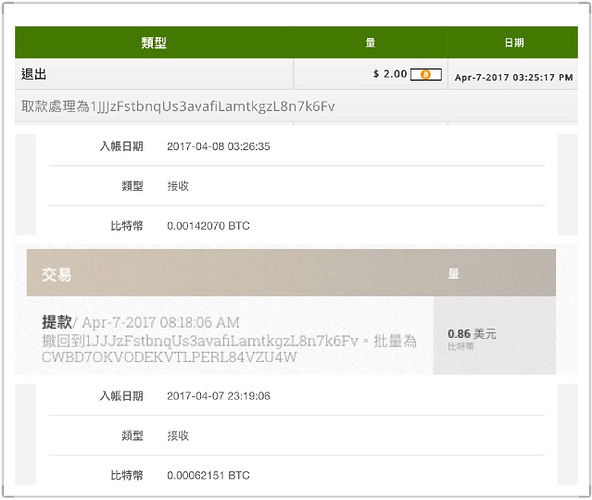The width and height of the screenshot is (592, 500).
Task: Select the 類型 column header
Action: click(154, 43)
